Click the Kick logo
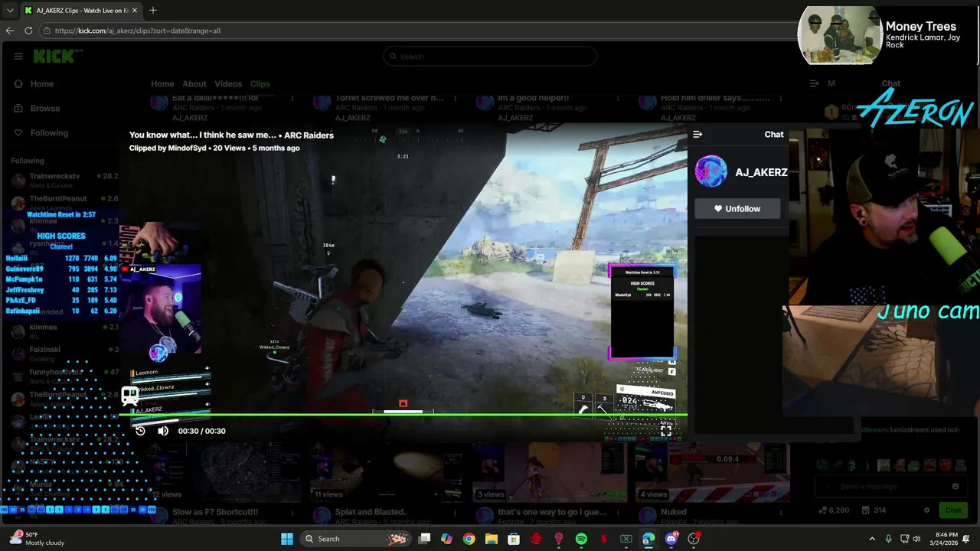980x551 pixels. point(57,56)
